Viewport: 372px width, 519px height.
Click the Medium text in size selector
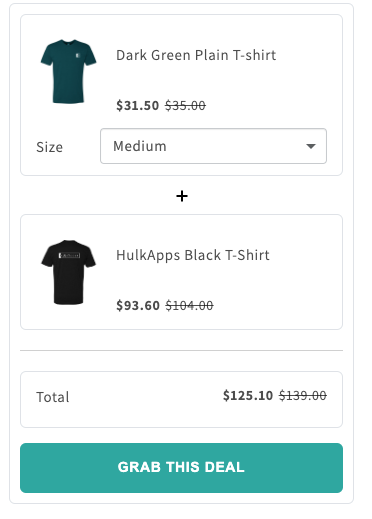click(x=140, y=146)
